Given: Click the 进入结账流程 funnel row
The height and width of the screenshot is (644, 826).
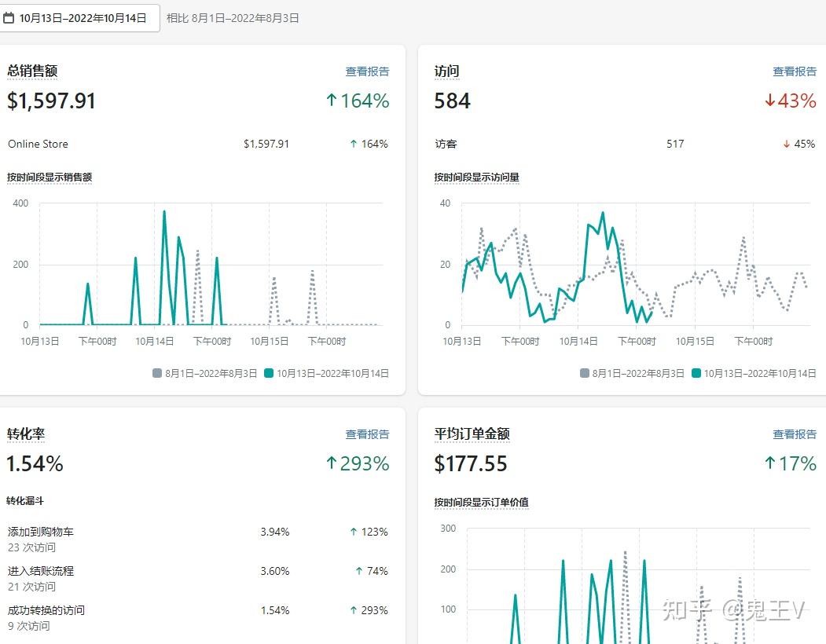Looking at the screenshot, I should click(197, 579).
